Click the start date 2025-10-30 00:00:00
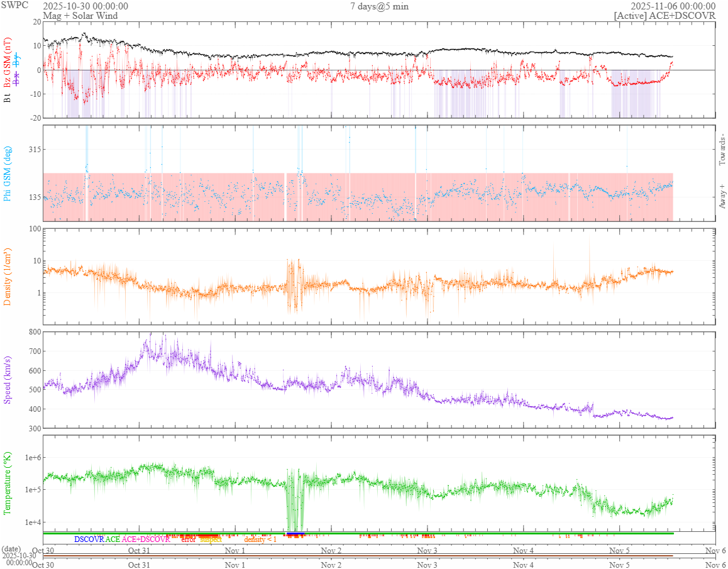The width and height of the screenshot is (728, 569). (x=85, y=6)
